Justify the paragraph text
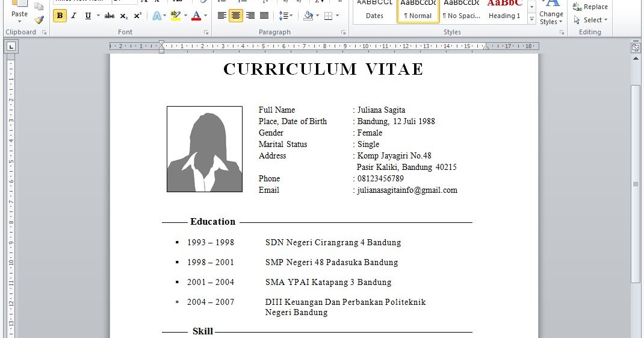This screenshot has height=338, width=644. pos(264,16)
